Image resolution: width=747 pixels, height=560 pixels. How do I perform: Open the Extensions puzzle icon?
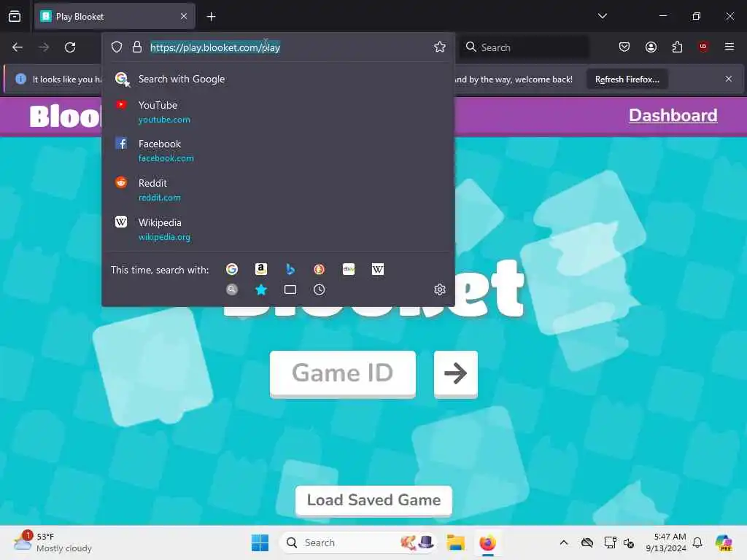coord(677,47)
